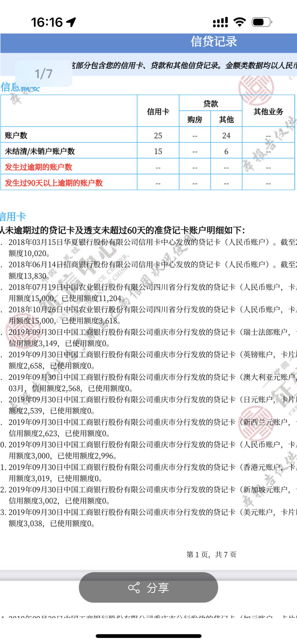Tap the red 发生过90天以上逾期的账户数 label
The height and width of the screenshot is (644, 297).
(54, 183)
